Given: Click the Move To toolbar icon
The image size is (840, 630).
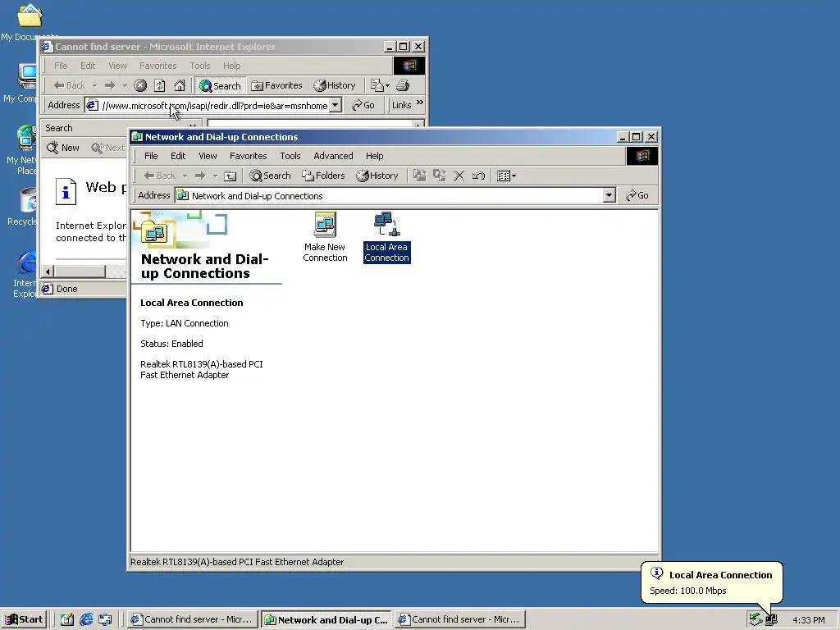Looking at the screenshot, I should coord(420,176).
